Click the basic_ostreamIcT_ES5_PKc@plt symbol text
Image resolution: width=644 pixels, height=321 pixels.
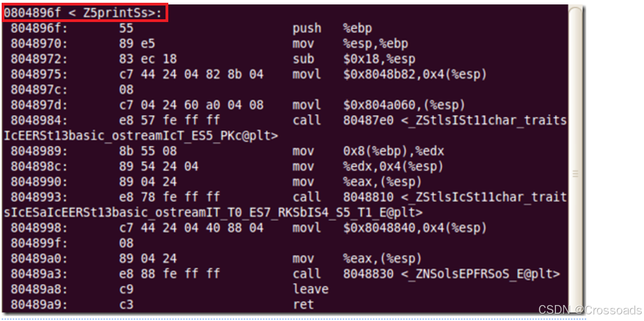tap(141, 135)
